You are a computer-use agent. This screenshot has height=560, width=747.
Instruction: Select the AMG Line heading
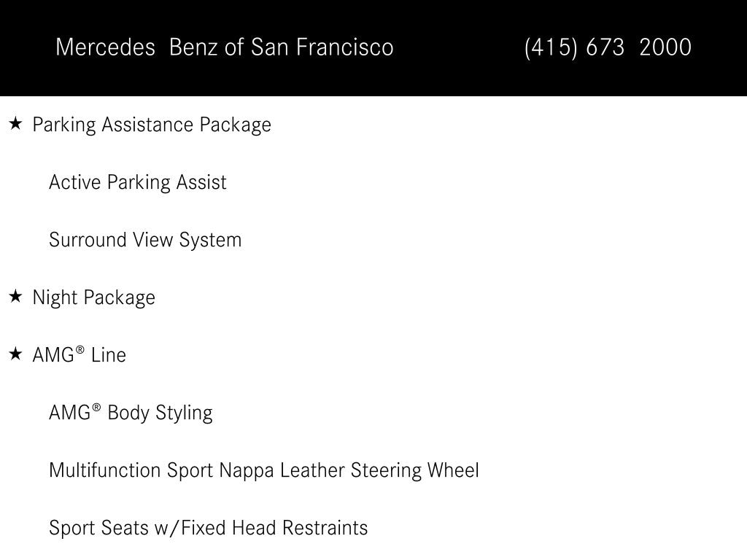click(79, 355)
